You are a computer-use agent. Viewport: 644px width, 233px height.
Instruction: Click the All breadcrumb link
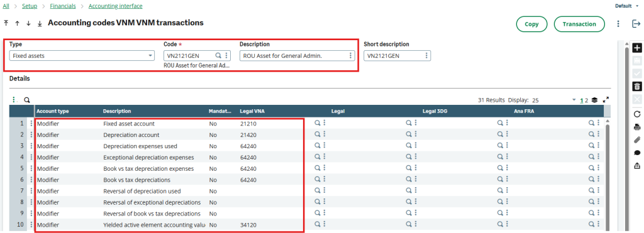(x=6, y=6)
